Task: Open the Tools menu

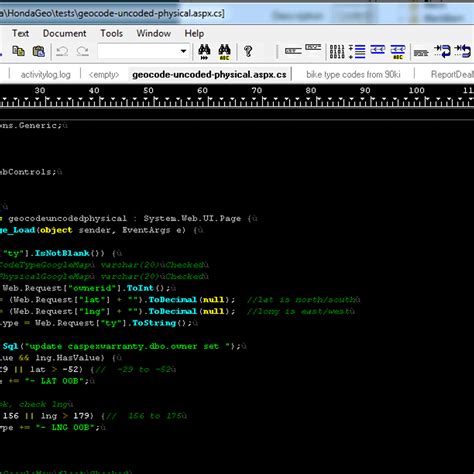Action: (112, 33)
